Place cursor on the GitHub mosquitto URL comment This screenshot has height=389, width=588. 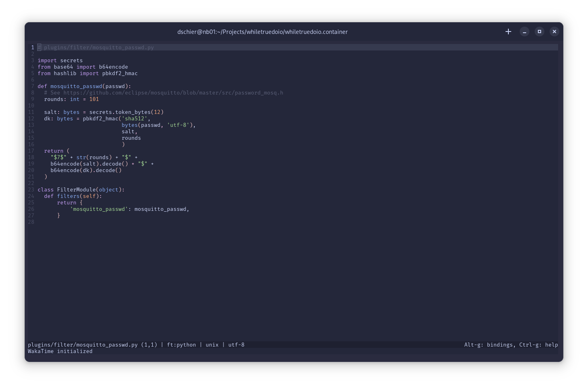[x=173, y=93]
